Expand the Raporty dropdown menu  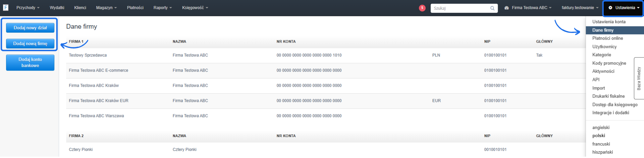163,8
